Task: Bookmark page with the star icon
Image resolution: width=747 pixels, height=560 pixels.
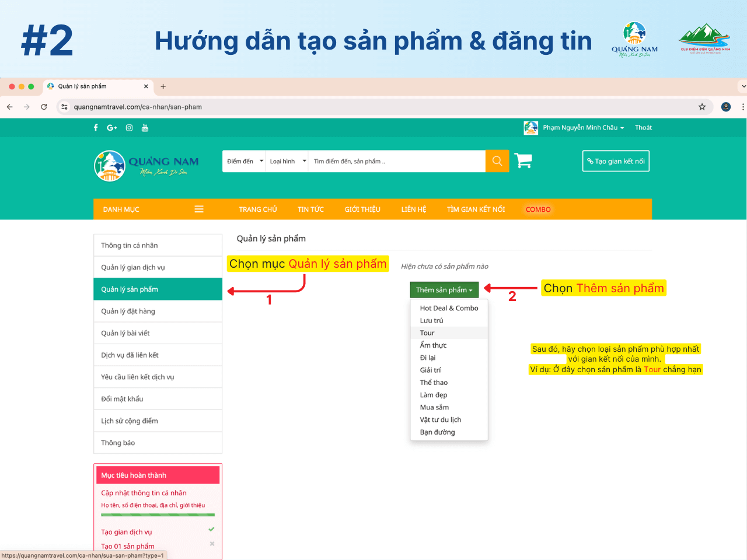Action: tap(702, 107)
